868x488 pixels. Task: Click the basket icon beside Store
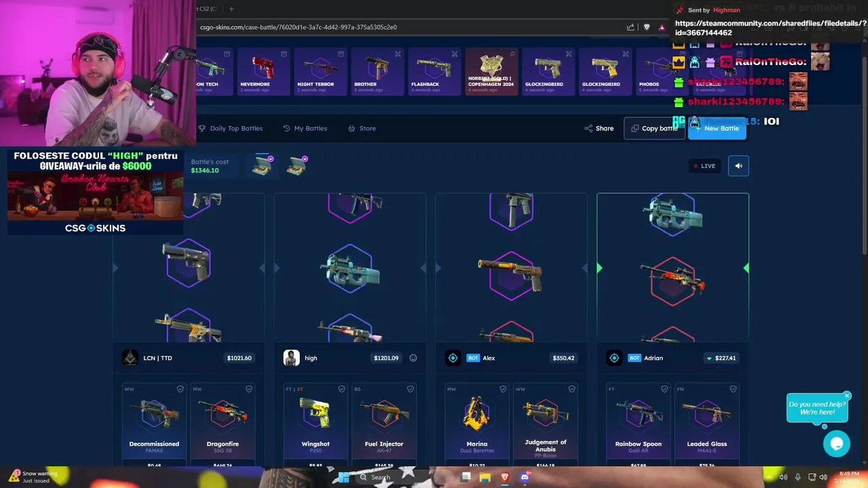(x=351, y=128)
